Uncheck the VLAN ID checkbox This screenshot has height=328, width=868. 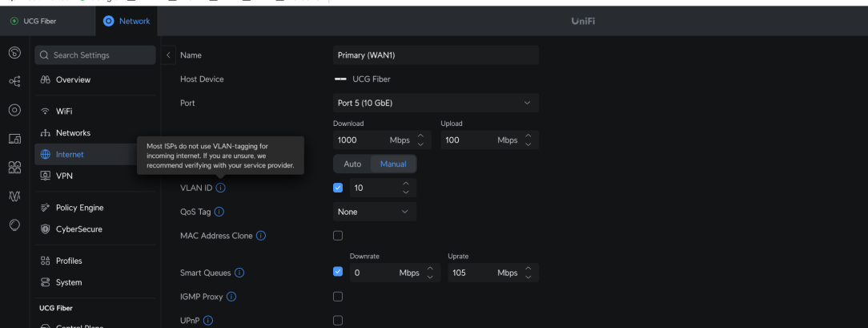tap(338, 188)
